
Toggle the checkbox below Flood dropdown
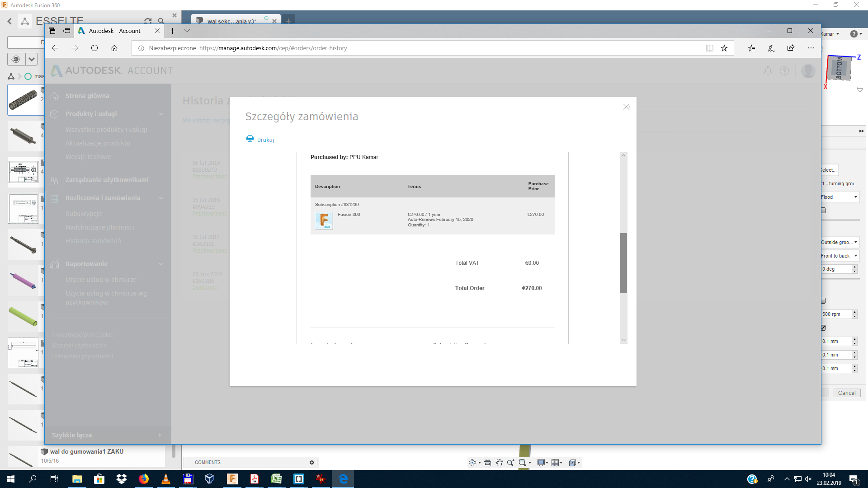(x=823, y=210)
